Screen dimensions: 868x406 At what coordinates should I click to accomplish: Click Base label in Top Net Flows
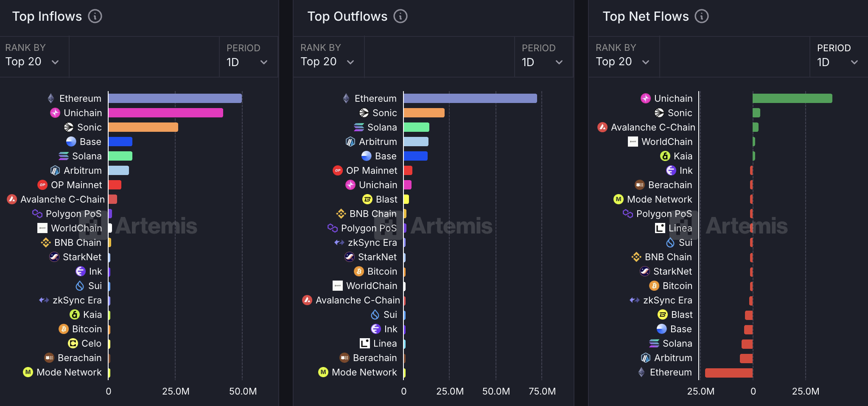tap(681, 329)
